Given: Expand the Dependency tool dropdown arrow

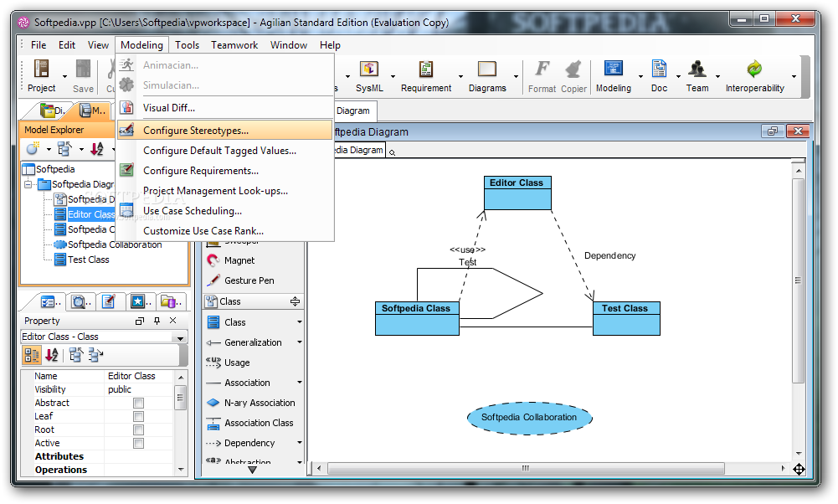Looking at the screenshot, I should pos(300,443).
